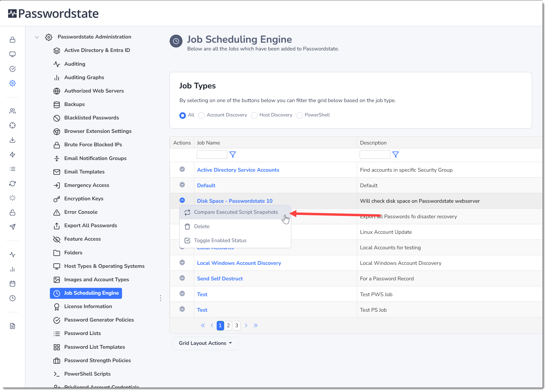Click the unlocked padlock icon in rail
Screen dimensions: 547x392
13,213
